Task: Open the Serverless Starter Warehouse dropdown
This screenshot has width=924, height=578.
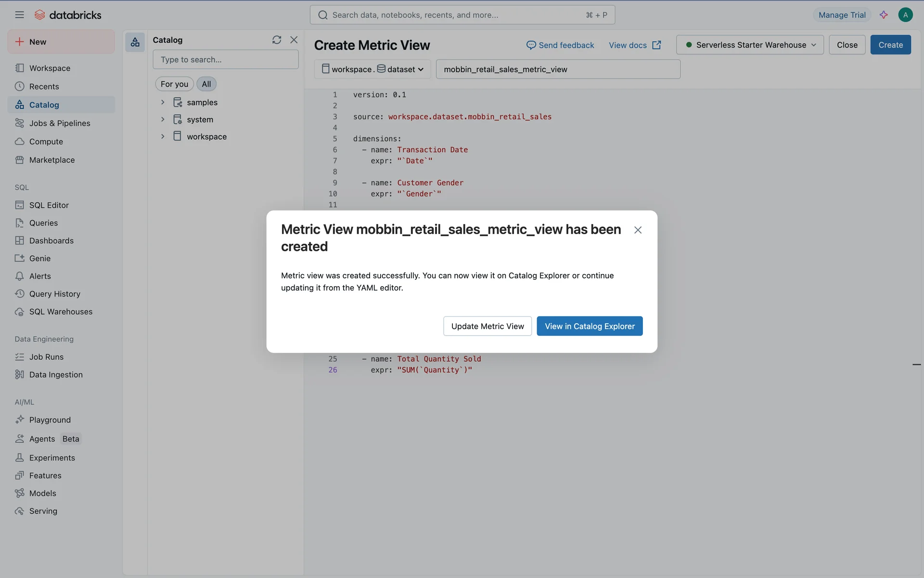Action: [750, 45]
